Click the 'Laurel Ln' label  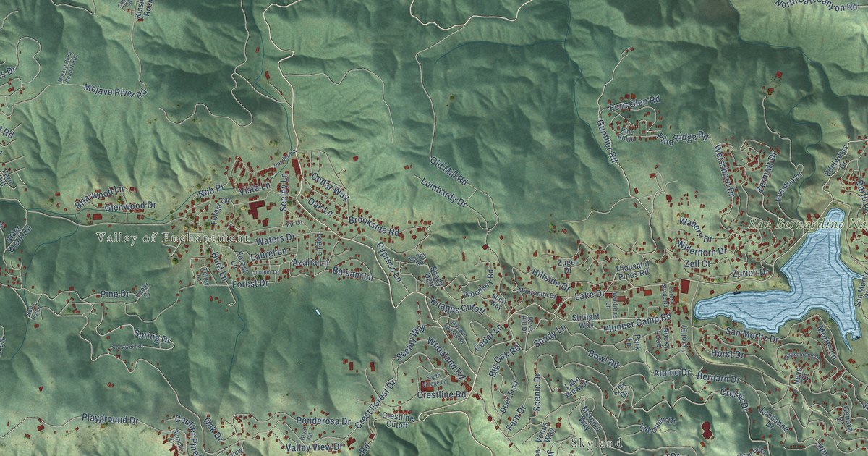(x=268, y=253)
